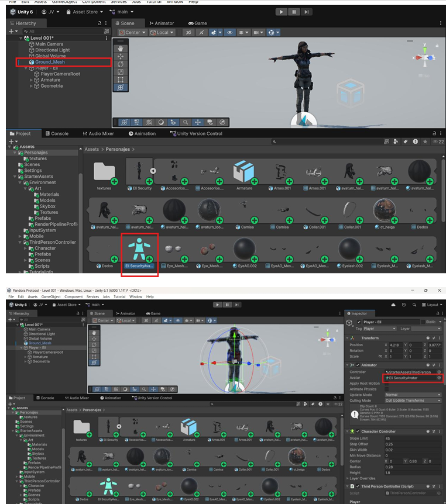Click Slope Limit field showing 45
Viewport: 446px width, 504px height.
(413, 439)
